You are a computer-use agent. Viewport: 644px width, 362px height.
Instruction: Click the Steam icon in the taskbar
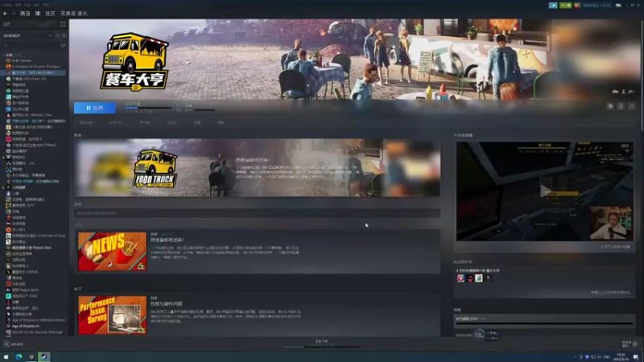point(44,356)
